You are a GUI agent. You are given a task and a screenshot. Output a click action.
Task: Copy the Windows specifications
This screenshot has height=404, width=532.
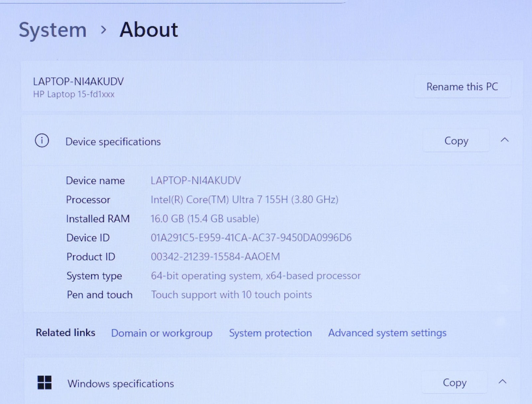(454, 382)
